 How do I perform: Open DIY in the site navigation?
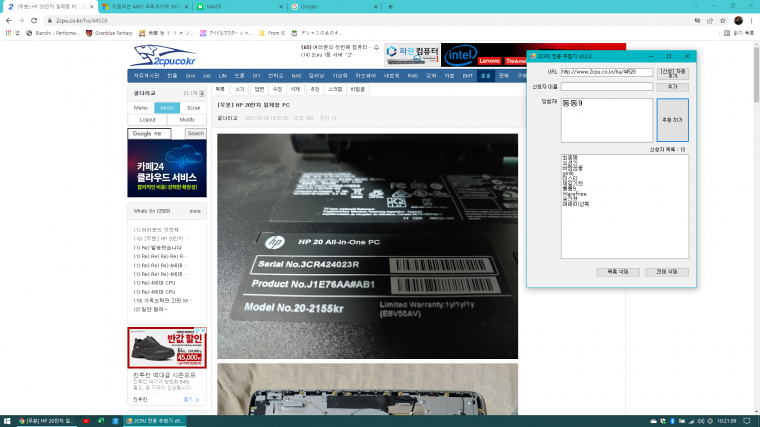point(256,76)
